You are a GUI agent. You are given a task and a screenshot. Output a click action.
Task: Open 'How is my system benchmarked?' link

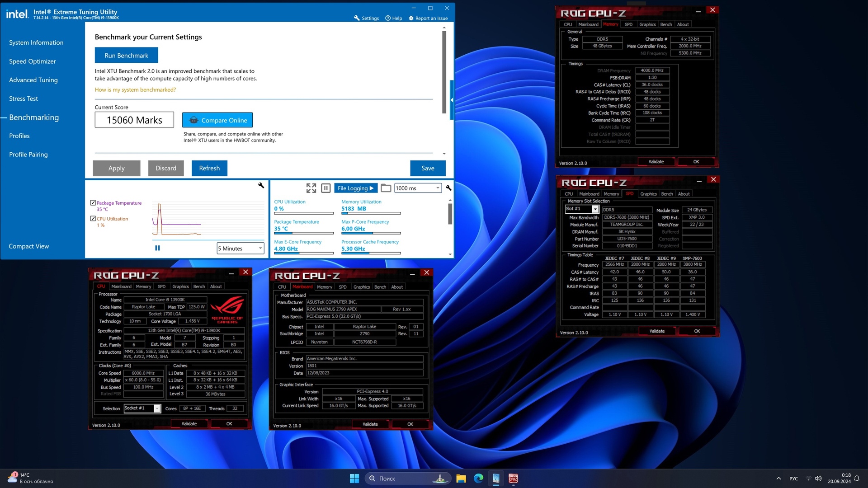[135, 89]
